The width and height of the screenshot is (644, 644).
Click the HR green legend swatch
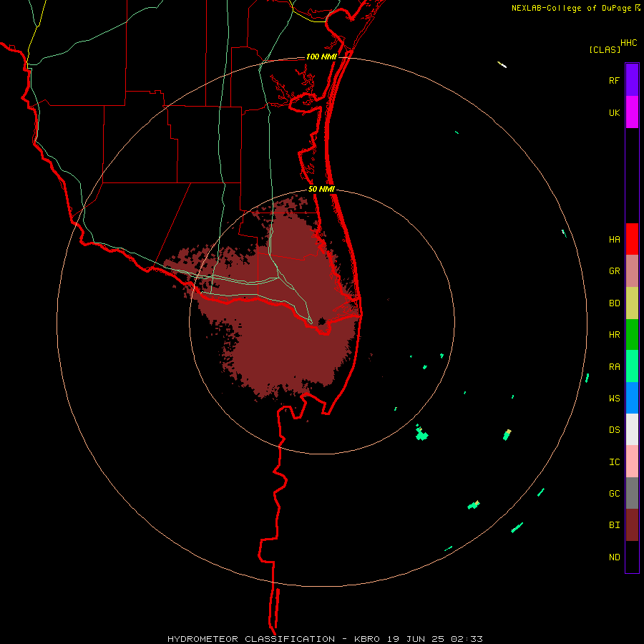click(632, 335)
